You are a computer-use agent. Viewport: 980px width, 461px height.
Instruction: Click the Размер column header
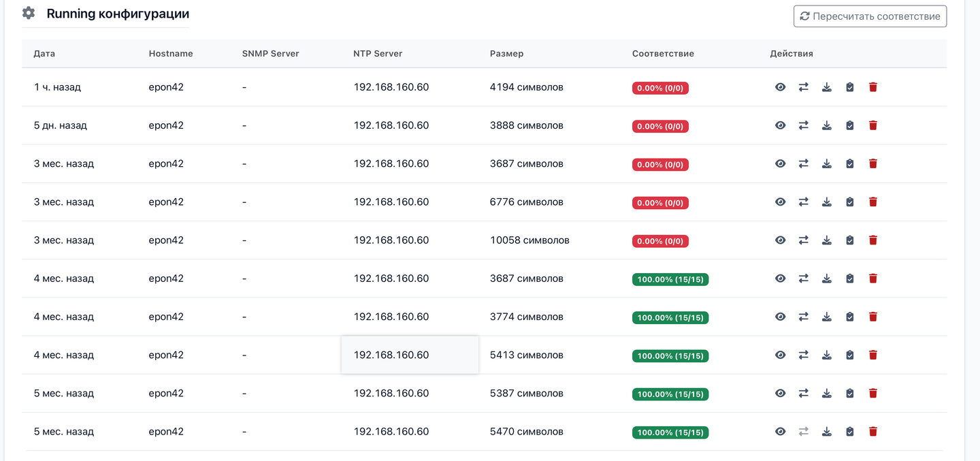pyautogui.click(x=507, y=53)
